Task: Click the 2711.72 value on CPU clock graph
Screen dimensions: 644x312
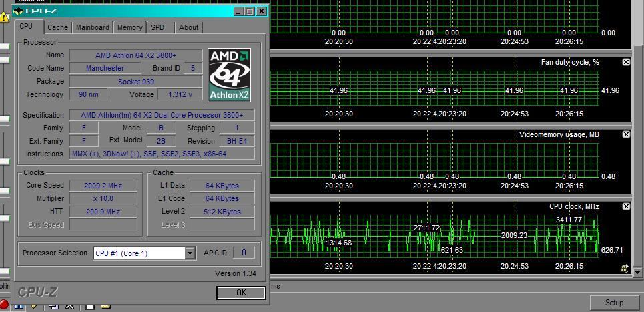Action: (426, 228)
